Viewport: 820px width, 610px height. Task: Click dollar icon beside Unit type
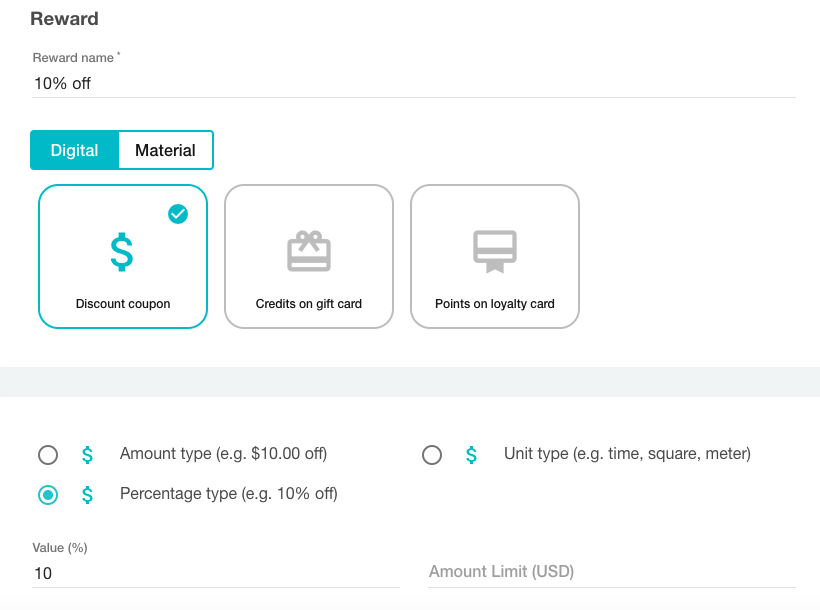tap(471, 455)
